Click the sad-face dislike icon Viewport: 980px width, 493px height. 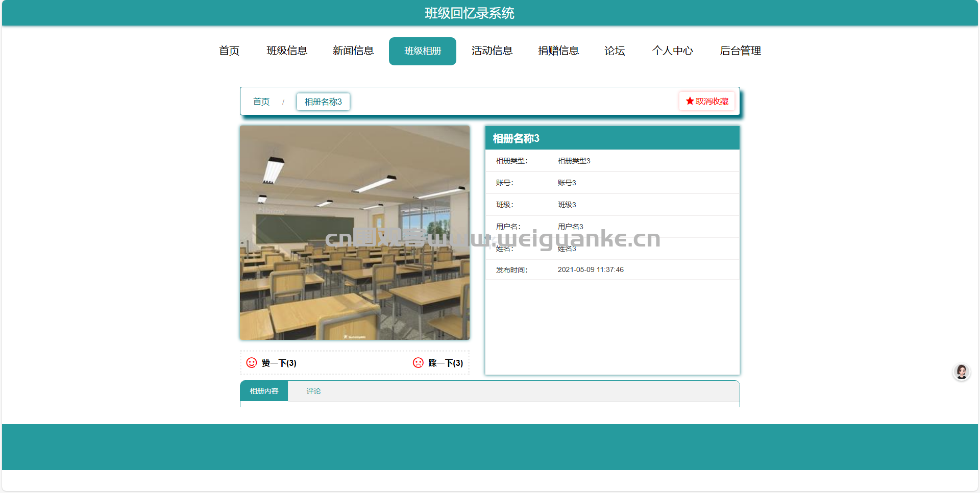418,363
